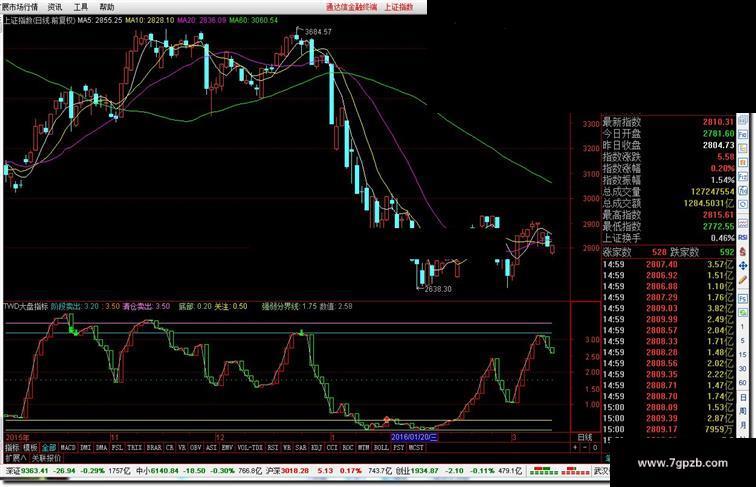Click the 3684.57 high price label
756x487 pixels.
[318, 32]
